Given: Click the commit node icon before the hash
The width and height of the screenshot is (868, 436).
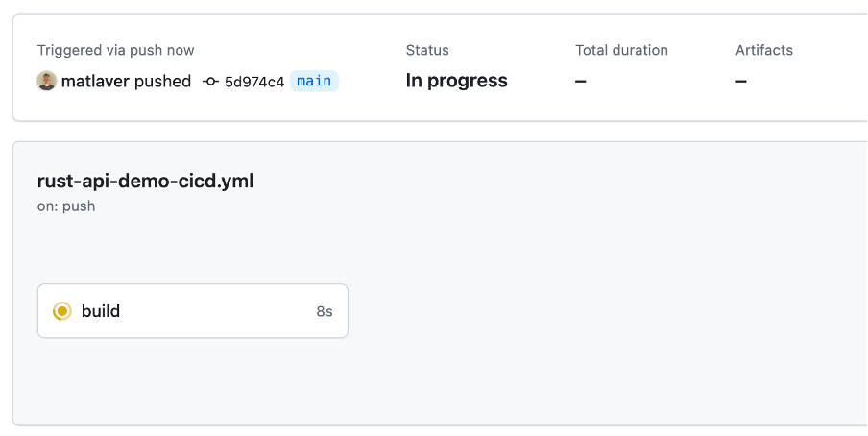Looking at the screenshot, I should [x=210, y=82].
